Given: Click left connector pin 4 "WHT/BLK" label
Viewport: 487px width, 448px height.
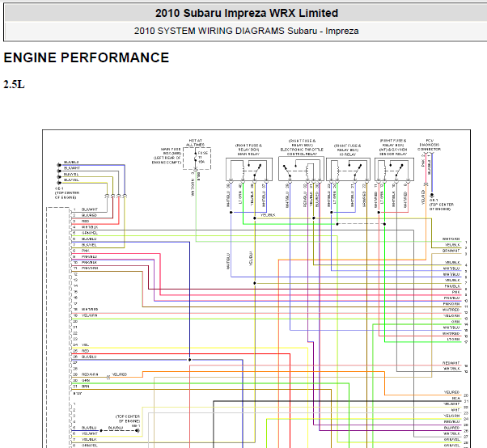Looking at the screenshot, I should click(90, 227).
